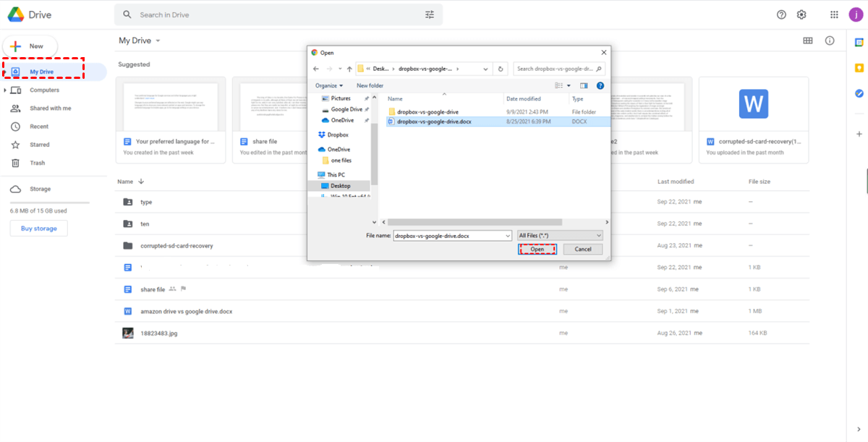Open Starred in Drive sidebar
Viewport: 868px width, 442px height.
click(x=40, y=145)
